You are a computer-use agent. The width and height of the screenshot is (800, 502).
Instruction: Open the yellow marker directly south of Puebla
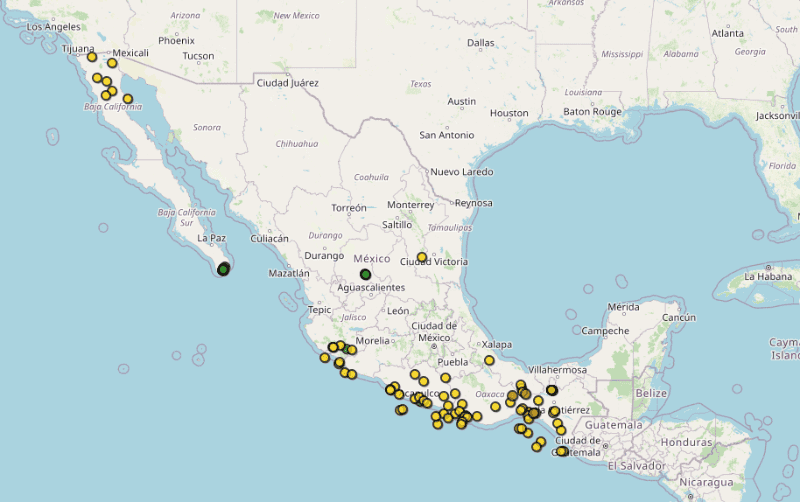tap(445, 378)
